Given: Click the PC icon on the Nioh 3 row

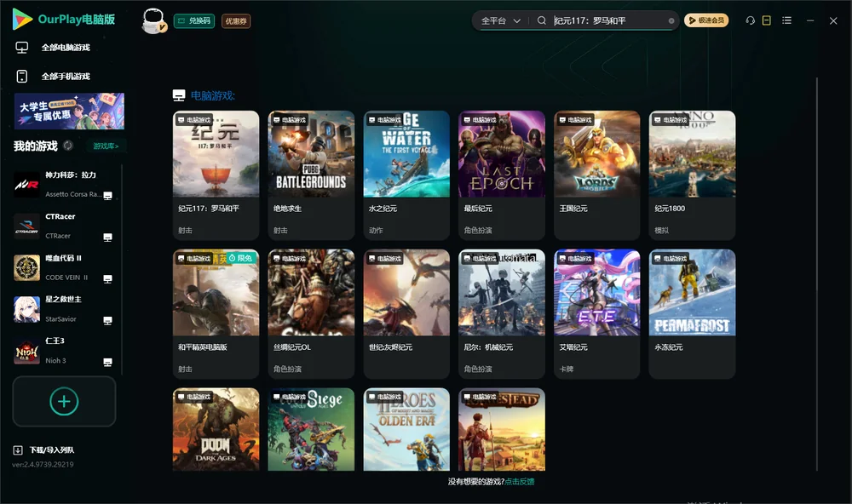Looking at the screenshot, I should [107, 363].
